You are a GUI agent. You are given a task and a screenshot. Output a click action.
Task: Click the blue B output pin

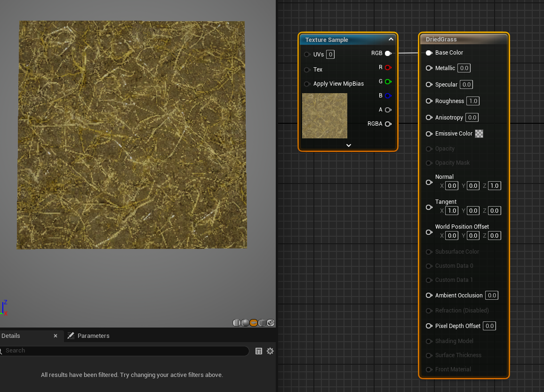(x=388, y=96)
